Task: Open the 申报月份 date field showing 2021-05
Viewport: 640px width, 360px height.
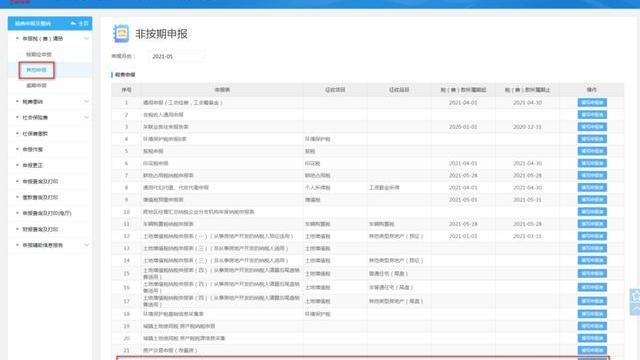Action: pyautogui.click(x=176, y=56)
